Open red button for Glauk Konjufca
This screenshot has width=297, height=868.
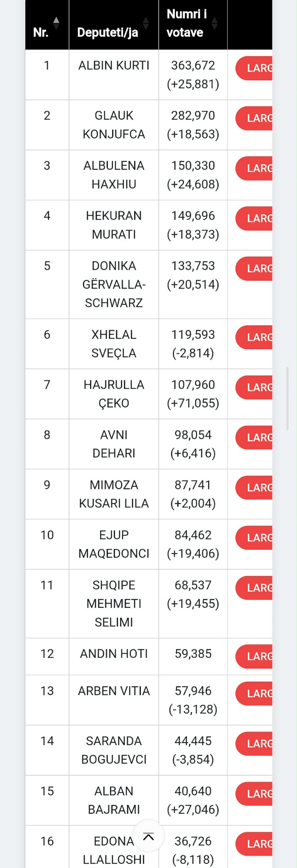[x=254, y=118]
